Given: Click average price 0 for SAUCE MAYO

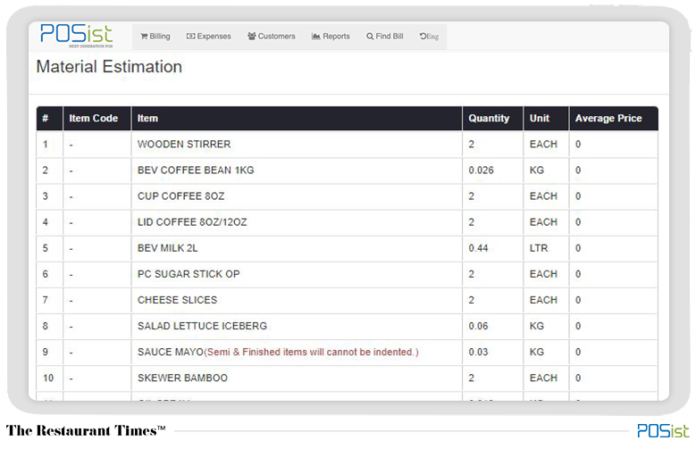Looking at the screenshot, I should tap(578, 352).
